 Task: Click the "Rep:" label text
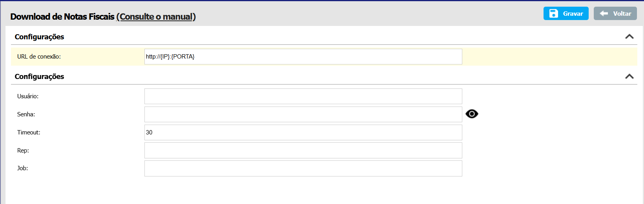tap(23, 151)
